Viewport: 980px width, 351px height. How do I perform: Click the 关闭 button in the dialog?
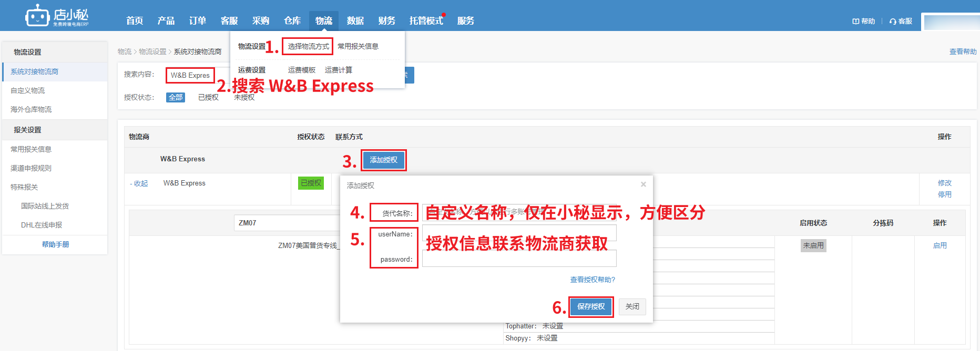[x=632, y=306]
